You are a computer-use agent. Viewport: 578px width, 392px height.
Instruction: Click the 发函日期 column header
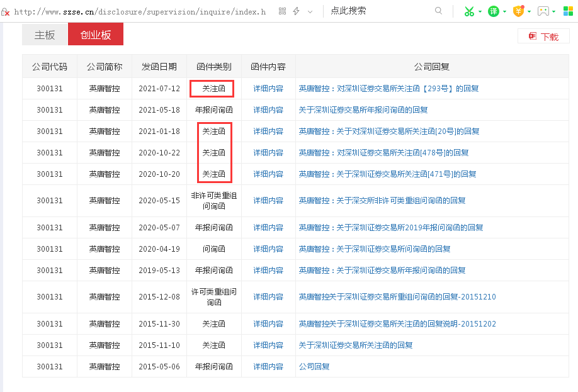(159, 67)
